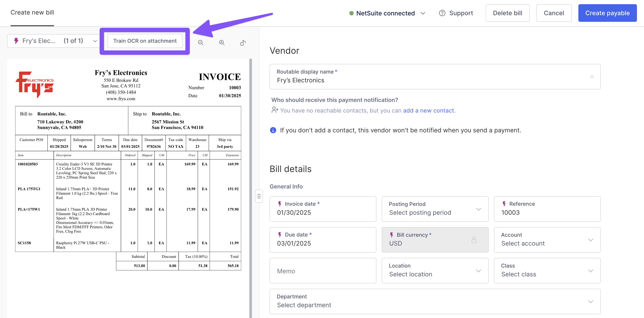Viewport: 644px width, 318px height.
Task: Click document number 9782636 on invoice
Action: (x=154, y=146)
